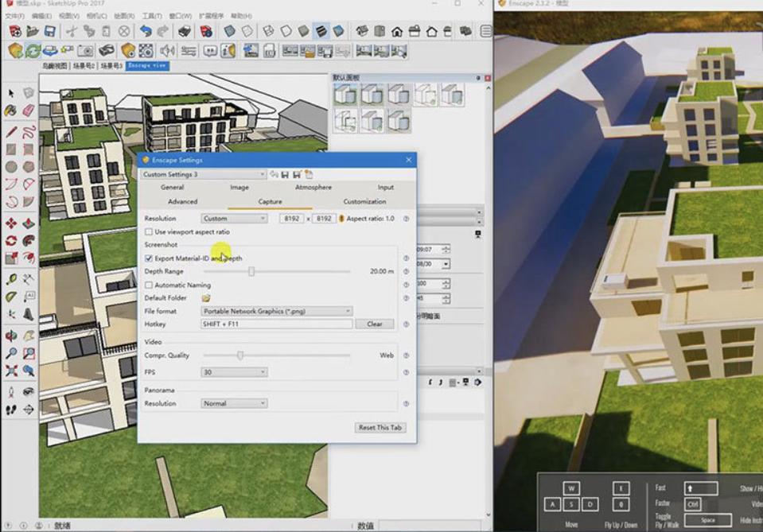Viewport: 763px width, 532px height.
Task: Click the Depth Range slider handle
Action: [251, 271]
